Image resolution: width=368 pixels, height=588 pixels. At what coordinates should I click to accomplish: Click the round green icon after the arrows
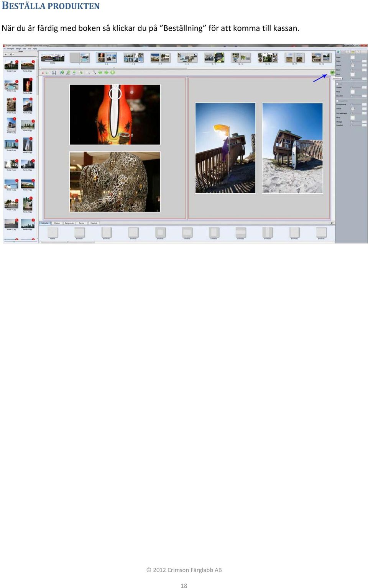tap(113, 72)
